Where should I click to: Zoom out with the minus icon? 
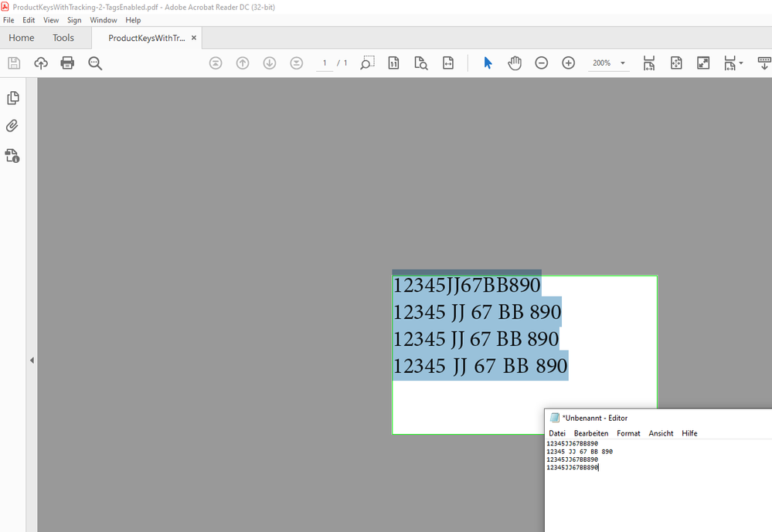pos(542,63)
